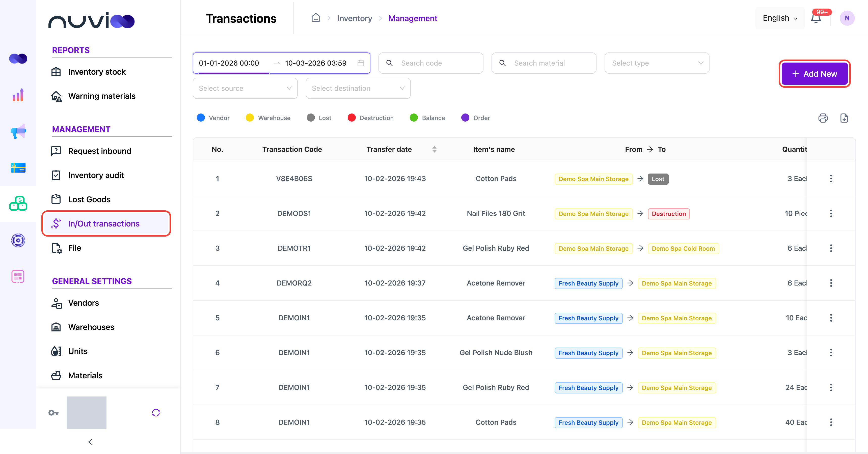Select In/Out transactions in the sidebar
The width and height of the screenshot is (868, 454).
point(106,224)
